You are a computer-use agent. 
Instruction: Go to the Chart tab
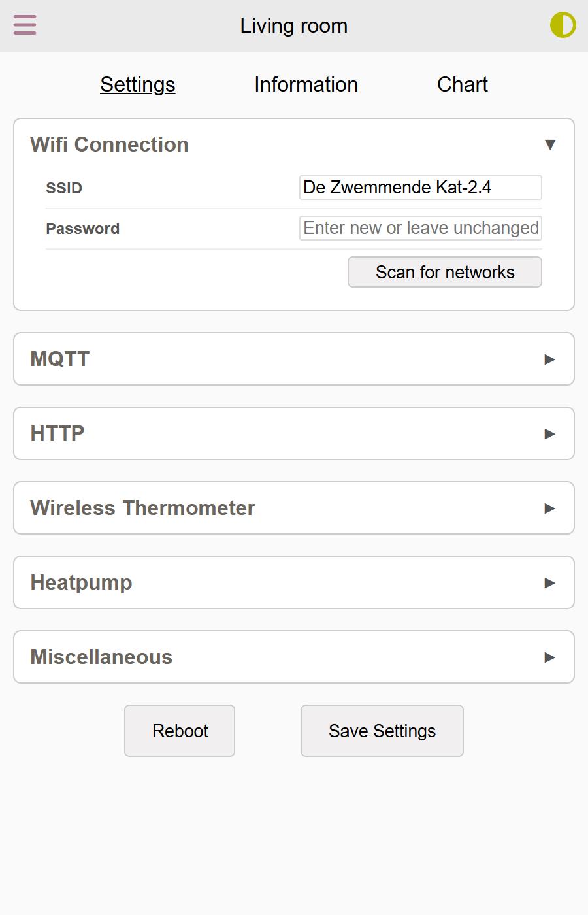(x=463, y=84)
